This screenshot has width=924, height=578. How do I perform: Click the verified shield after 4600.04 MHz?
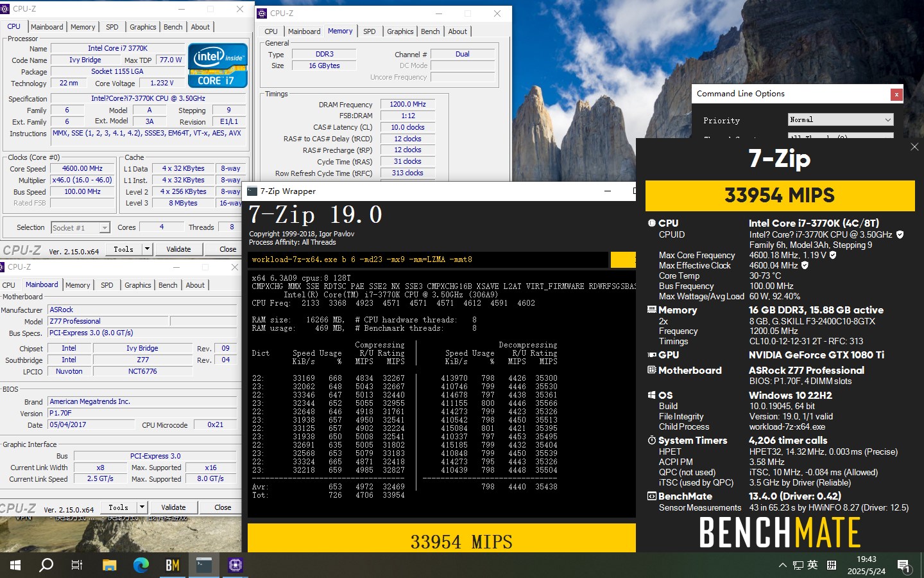point(805,265)
